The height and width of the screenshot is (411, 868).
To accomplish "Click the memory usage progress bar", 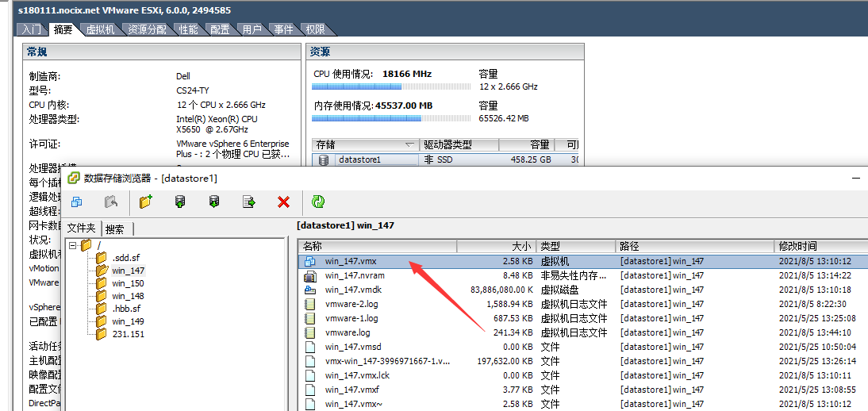I will 391,118.
